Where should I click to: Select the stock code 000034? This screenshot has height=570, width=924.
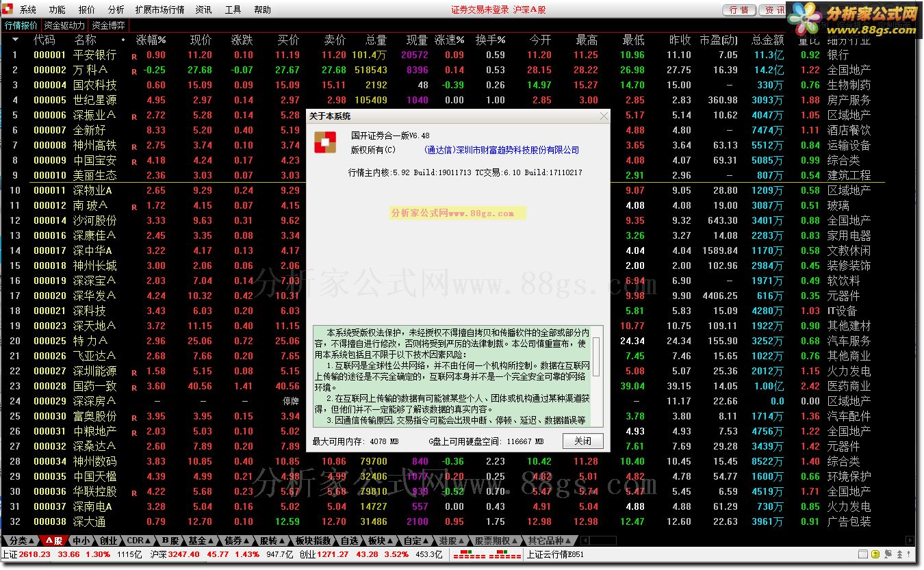50,461
